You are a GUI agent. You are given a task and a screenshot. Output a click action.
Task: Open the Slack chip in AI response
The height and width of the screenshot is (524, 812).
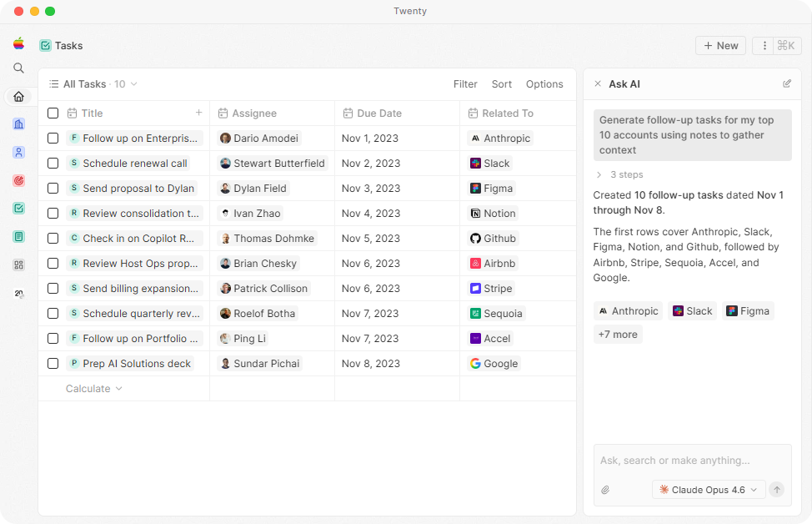pos(693,311)
